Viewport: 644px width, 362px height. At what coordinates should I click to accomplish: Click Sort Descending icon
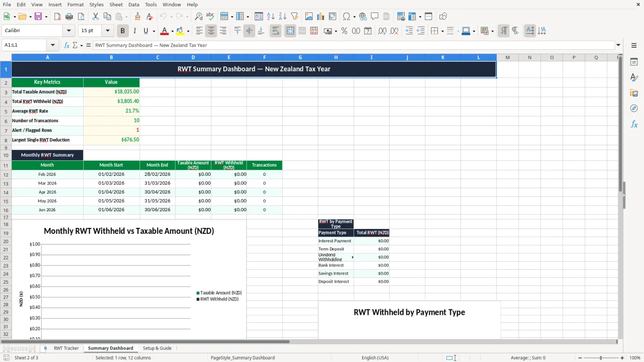click(282, 17)
